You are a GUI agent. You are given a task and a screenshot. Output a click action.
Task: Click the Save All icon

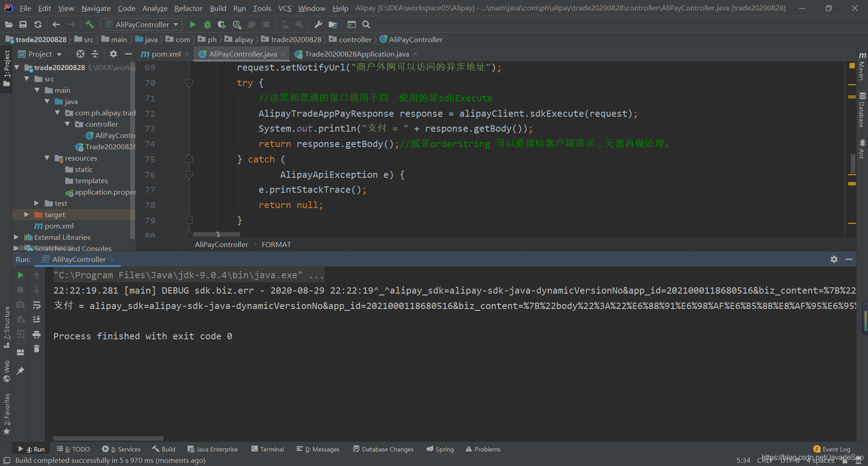tap(23, 24)
